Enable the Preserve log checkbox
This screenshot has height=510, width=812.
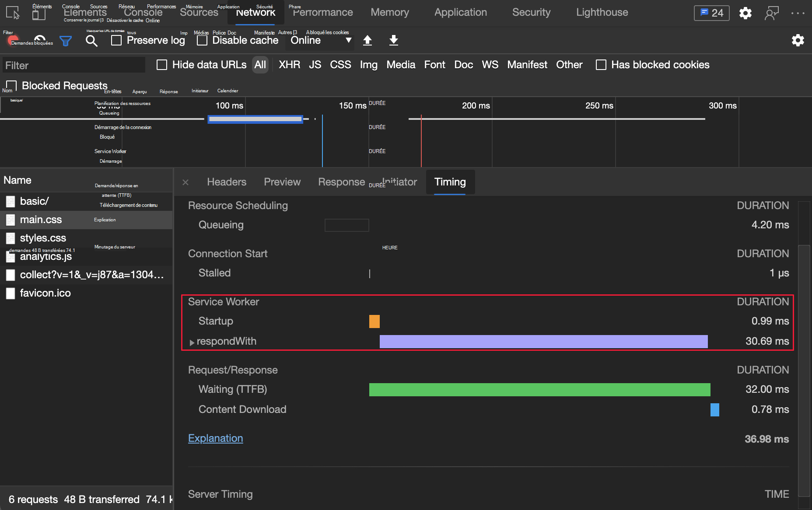tap(116, 40)
